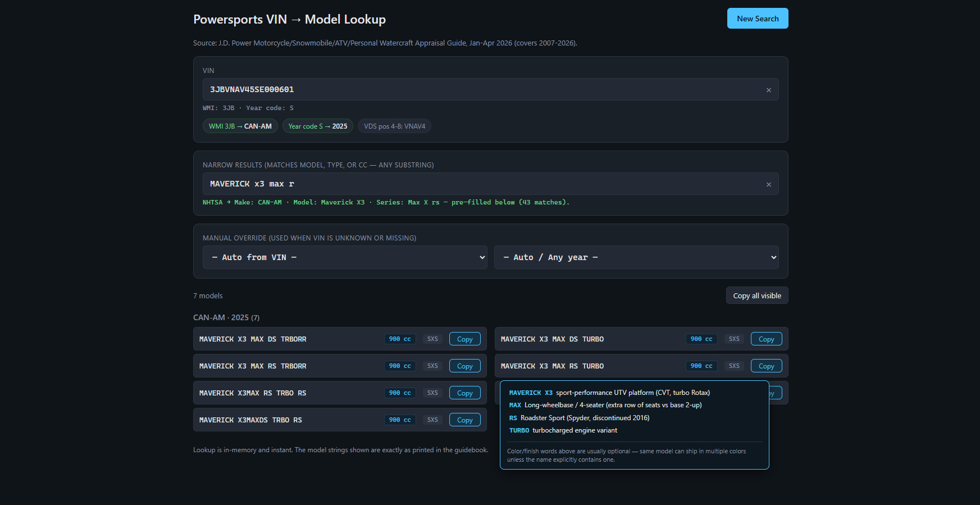Click MAVERICK X3 term in the tooltip
The height and width of the screenshot is (505, 980).
point(531,393)
